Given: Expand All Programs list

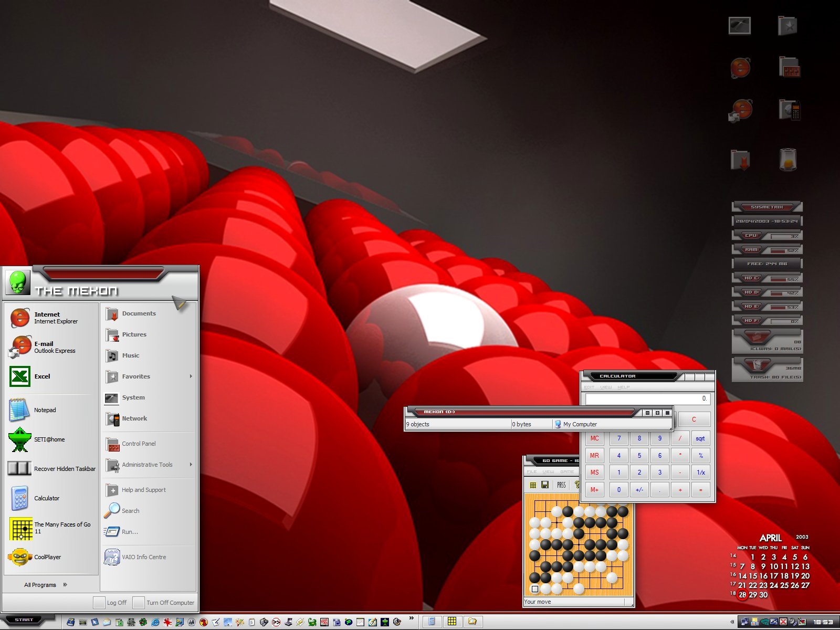Looking at the screenshot, I should click(x=45, y=585).
